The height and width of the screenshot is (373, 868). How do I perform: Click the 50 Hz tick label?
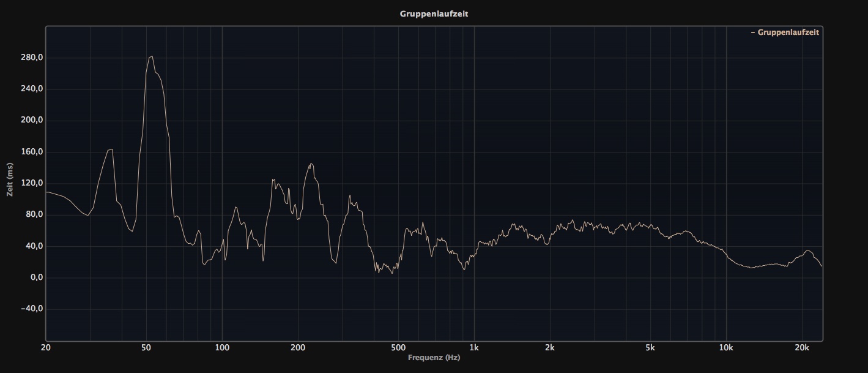(x=146, y=348)
